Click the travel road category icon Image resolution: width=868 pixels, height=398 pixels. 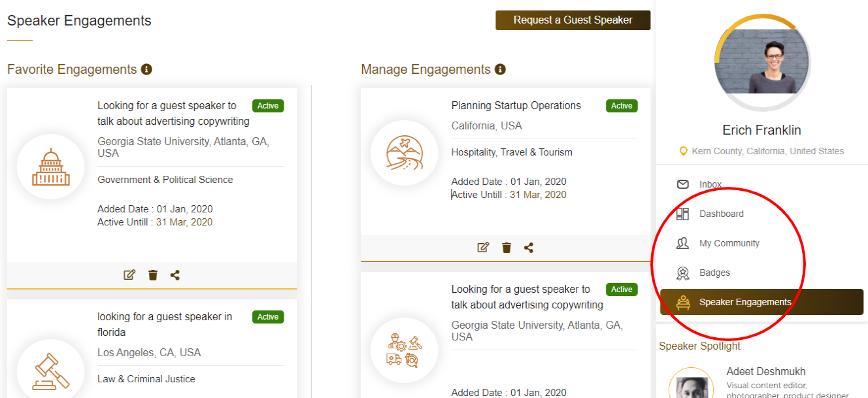point(404,152)
